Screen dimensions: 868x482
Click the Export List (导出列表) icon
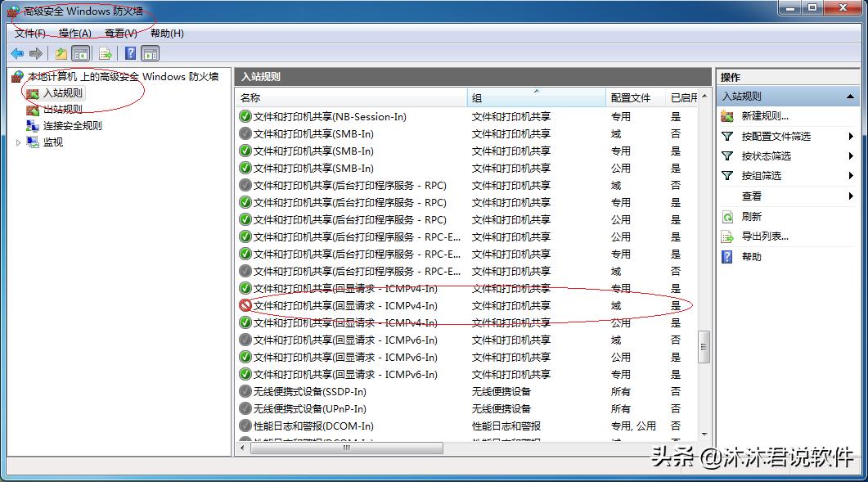(x=726, y=236)
